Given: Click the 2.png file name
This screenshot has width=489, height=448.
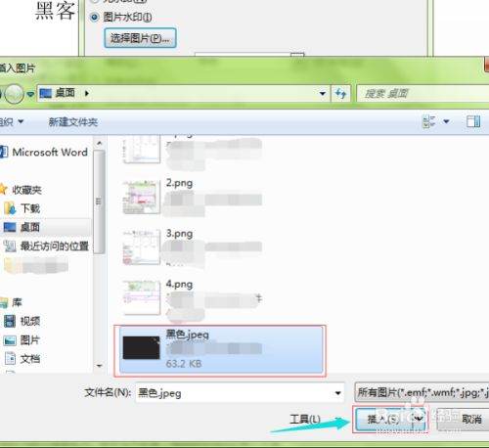Looking at the screenshot, I should click(x=179, y=183).
